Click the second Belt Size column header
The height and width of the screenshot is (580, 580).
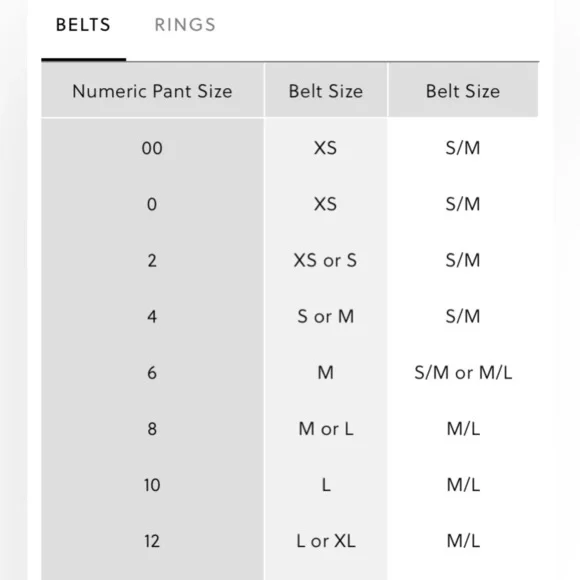coord(463,91)
